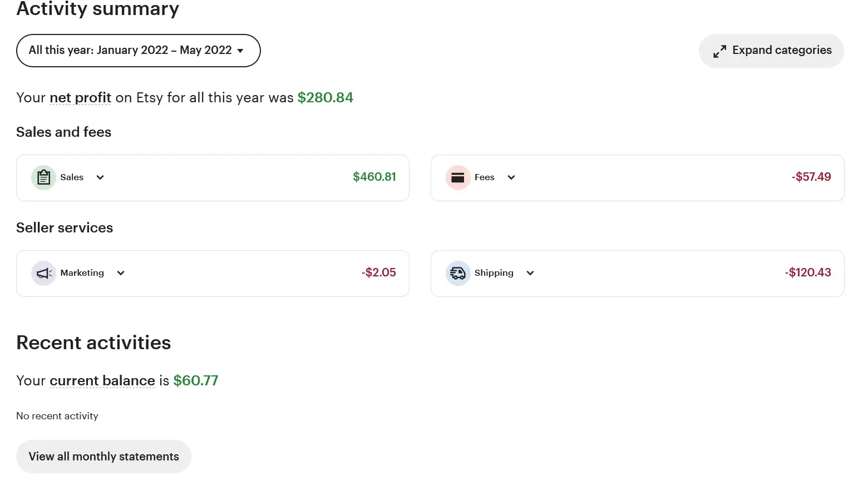The height and width of the screenshot is (491, 868).
Task: Expand the Shipping category chevron
Action: coord(530,273)
